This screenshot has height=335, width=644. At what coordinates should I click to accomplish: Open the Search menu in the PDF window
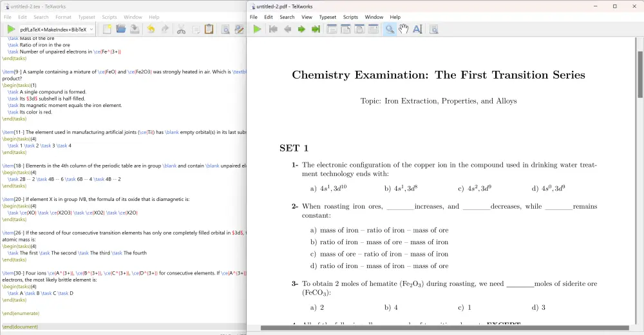[287, 17]
